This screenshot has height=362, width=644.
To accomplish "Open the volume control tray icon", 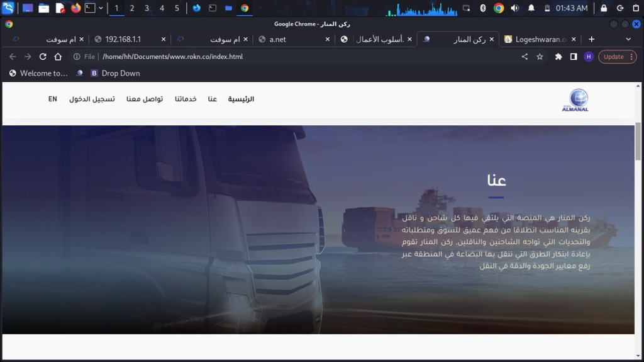I will 514,8.
